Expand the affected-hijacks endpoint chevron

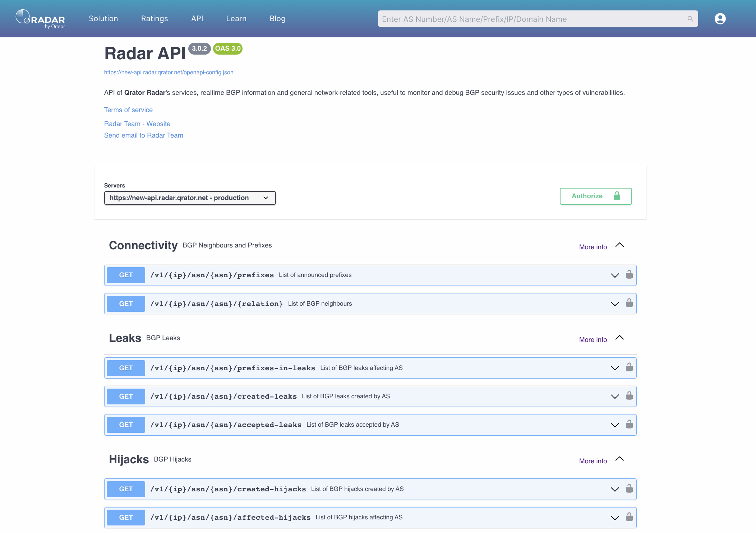[x=615, y=518]
